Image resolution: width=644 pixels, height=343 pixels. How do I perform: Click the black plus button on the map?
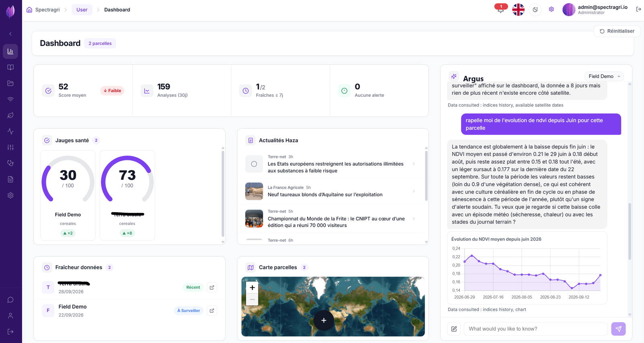(x=324, y=320)
